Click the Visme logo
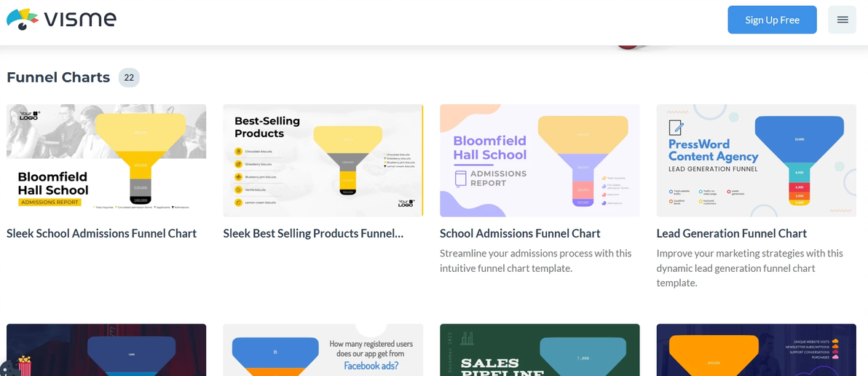 (x=61, y=20)
